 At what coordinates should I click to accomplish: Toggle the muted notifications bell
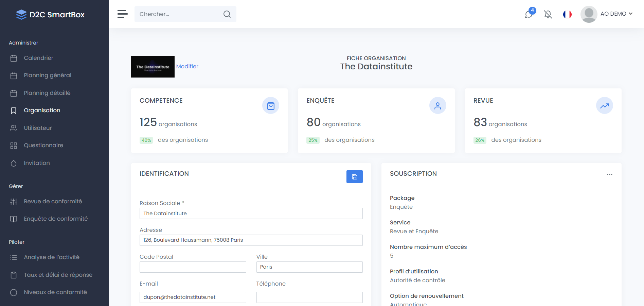pyautogui.click(x=548, y=14)
